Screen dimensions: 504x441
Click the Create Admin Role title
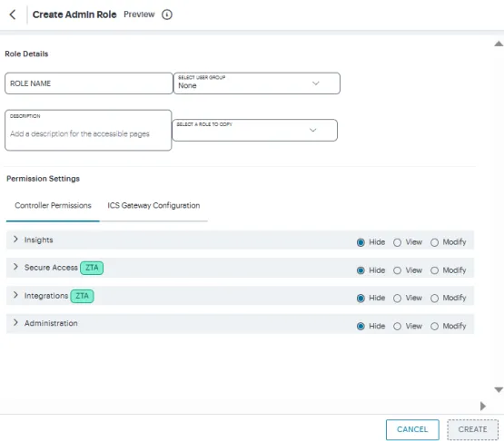coord(74,15)
